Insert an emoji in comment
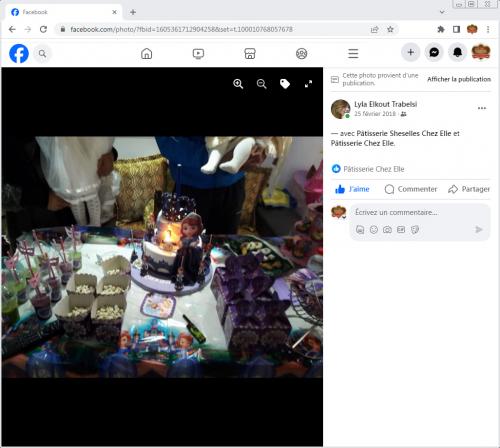 click(374, 230)
